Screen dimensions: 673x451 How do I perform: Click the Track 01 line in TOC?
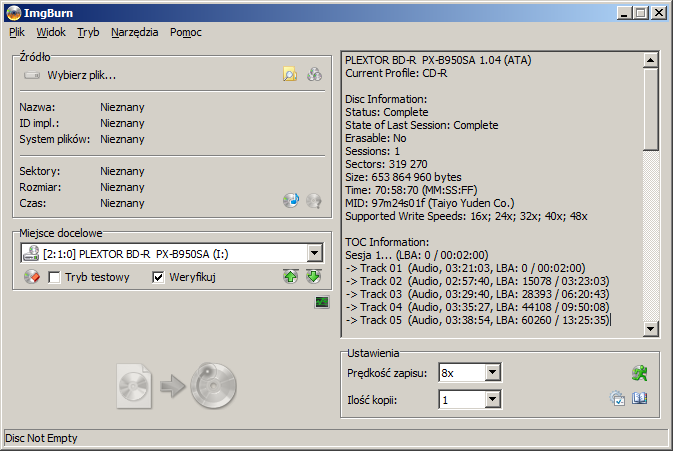(x=465, y=268)
